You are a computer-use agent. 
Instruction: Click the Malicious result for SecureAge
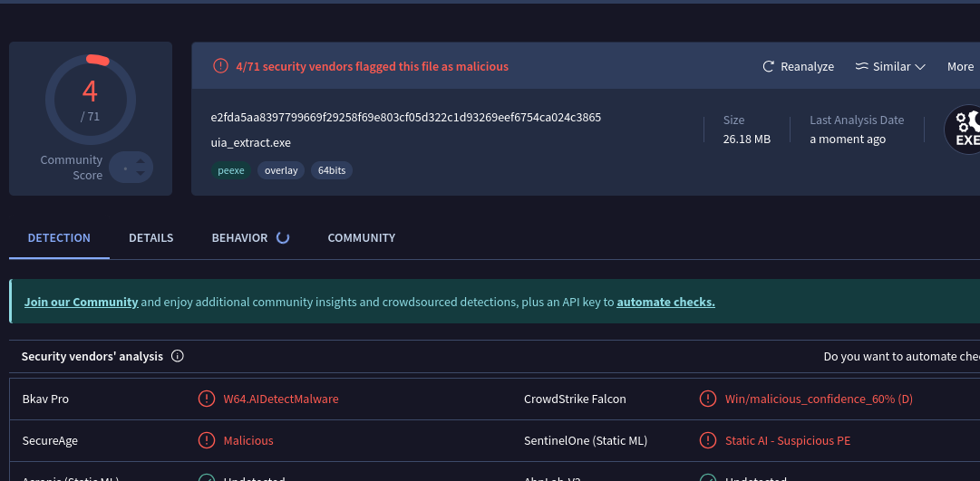(248, 440)
